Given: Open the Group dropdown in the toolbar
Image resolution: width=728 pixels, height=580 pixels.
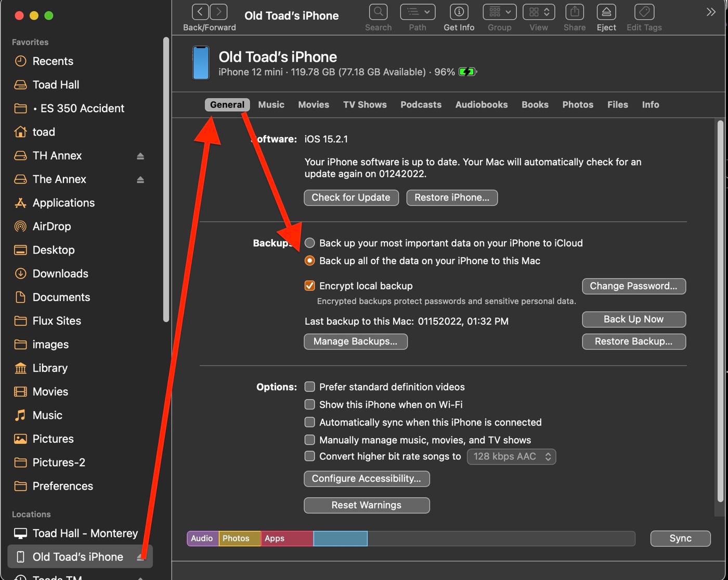Looking at the screenshot, I should [x=499, y=12].
